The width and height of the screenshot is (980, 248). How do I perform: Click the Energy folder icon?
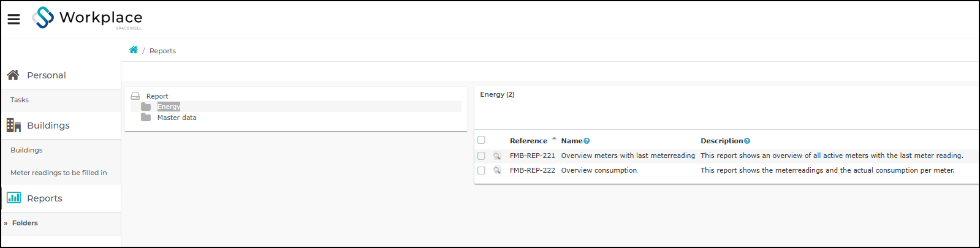click(x=146, y=107)
